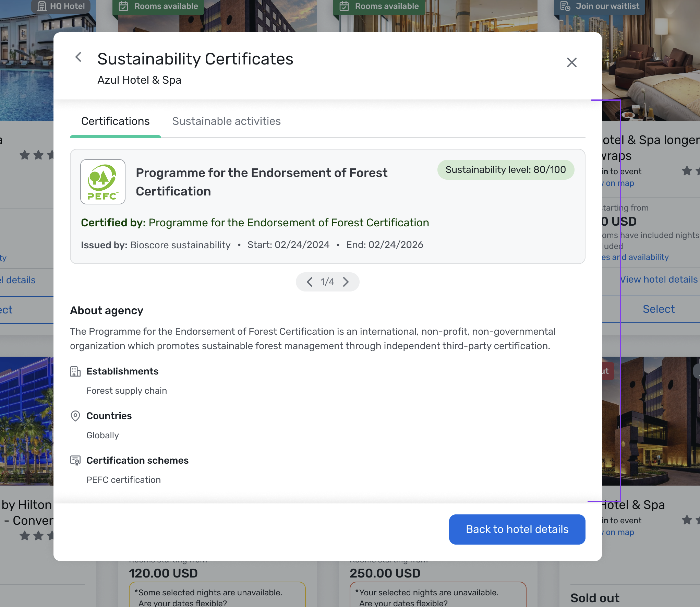Close the Sustainability Certificates dialog
This screenshot has height=607, width=700.
click(571, 62)
